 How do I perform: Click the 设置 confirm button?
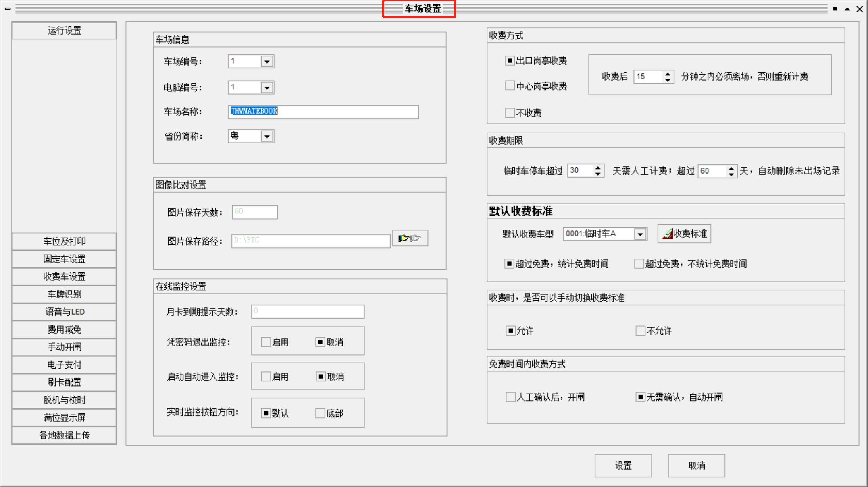(x=623, y=465)
